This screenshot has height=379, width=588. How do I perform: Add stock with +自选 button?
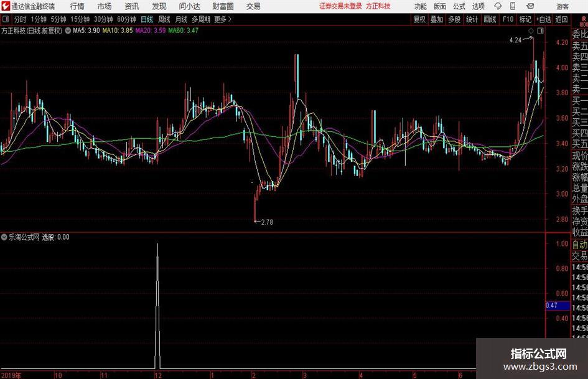(544, 19)
